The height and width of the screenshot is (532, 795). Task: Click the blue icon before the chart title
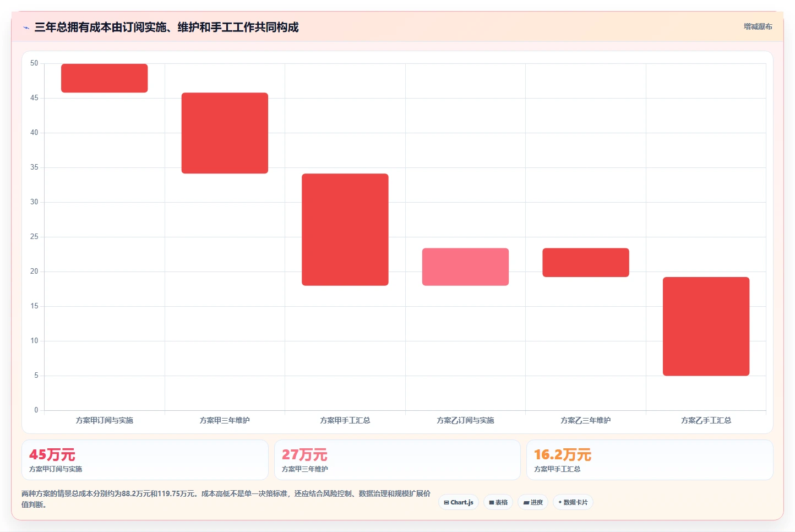pyautogui.click(x=26, y=28)
